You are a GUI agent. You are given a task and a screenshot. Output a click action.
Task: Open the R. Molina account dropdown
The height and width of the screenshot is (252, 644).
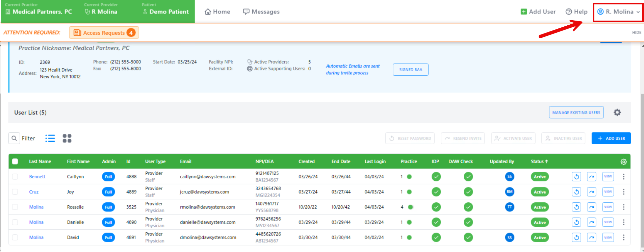pos(618,12)
